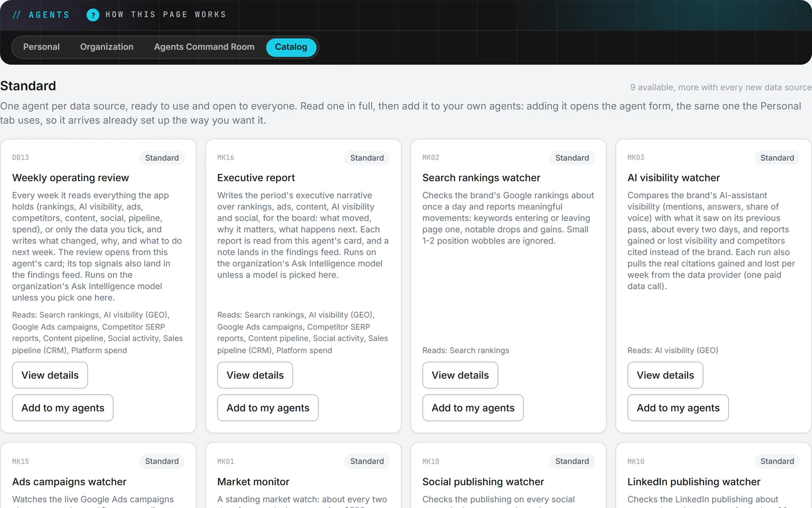Screen dimensions: 812x508
Task: Click the Weekly operating review title
Action: coord(70,178)
